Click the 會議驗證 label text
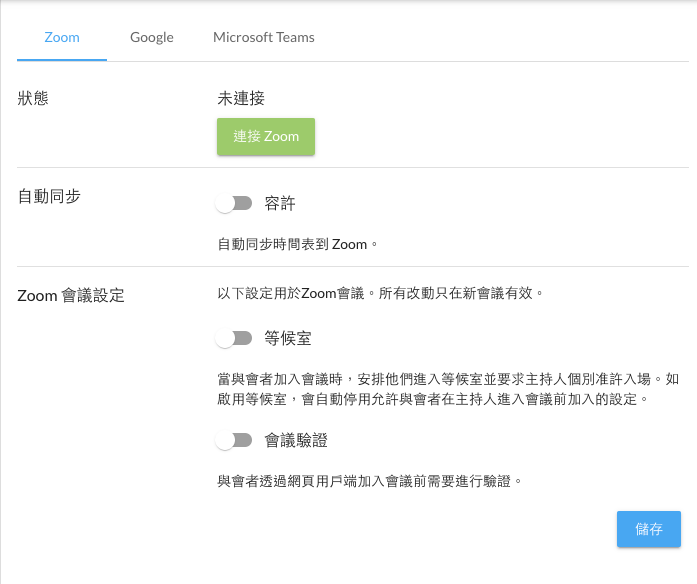The width and height of the screenshot is (697, 584). pyautogui.click(x=296, y=440)
